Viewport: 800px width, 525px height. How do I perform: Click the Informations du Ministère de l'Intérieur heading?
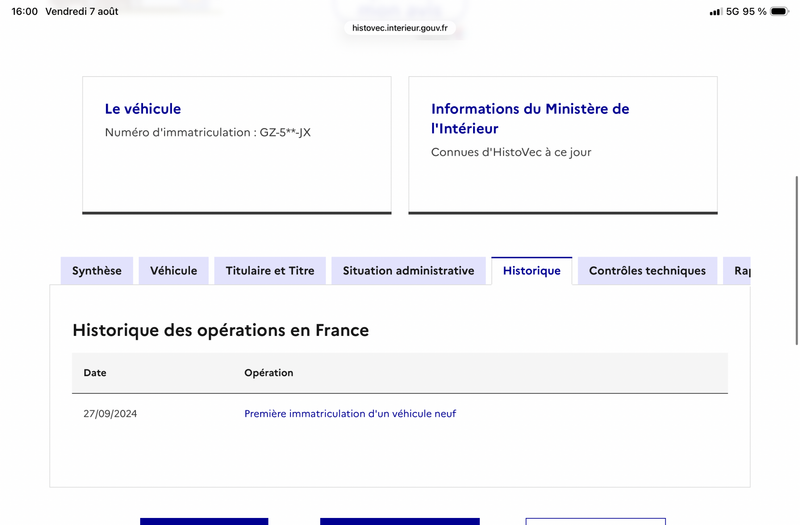530,118
